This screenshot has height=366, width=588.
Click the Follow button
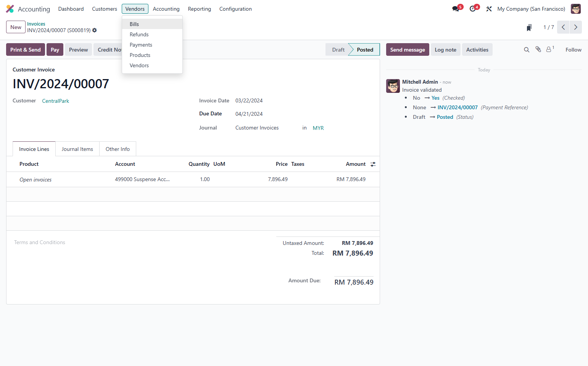[x=573, y=50]
